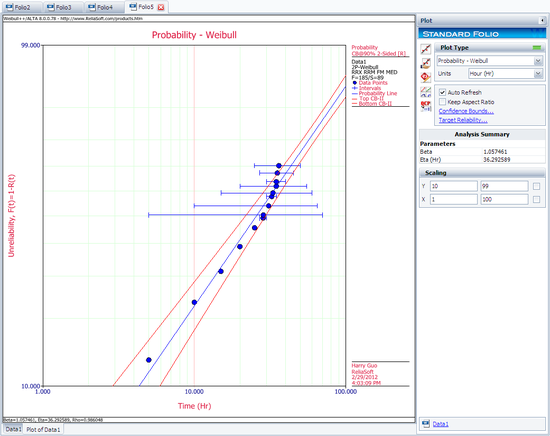Viewport: 550px width, 436px height.
Task: Toggle the X scaling auto checkbox
Action: [x=536, y=199]
